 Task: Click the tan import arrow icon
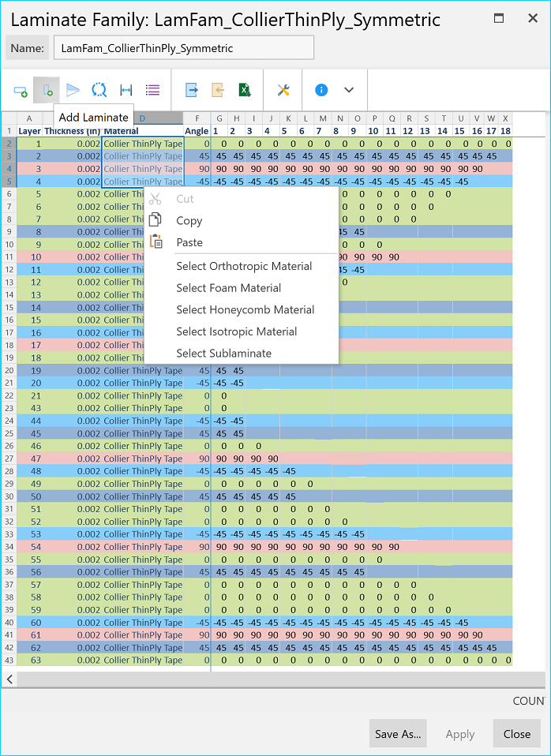[x=218, y=90]
